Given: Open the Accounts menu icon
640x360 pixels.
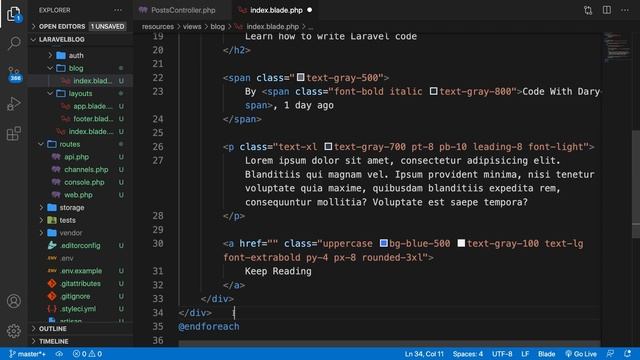Looking at the screenshot, I should point(14,301).
